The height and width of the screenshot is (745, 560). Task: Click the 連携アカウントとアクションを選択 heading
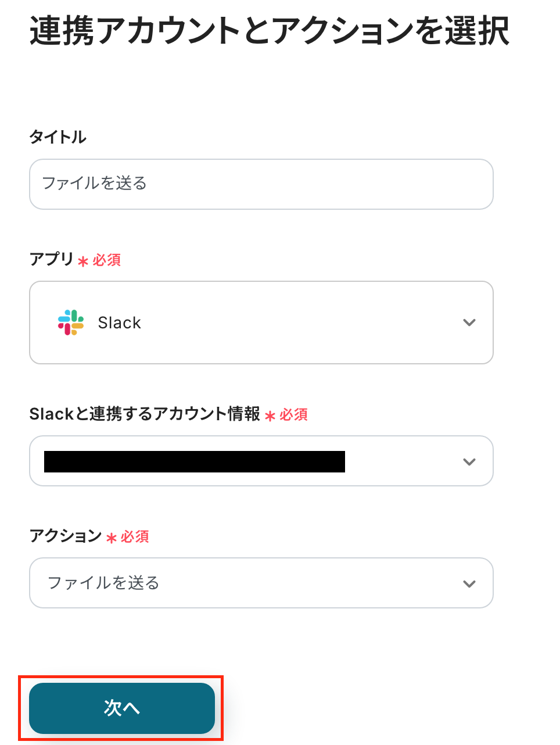pyautogui.click(x=270, y=31)
